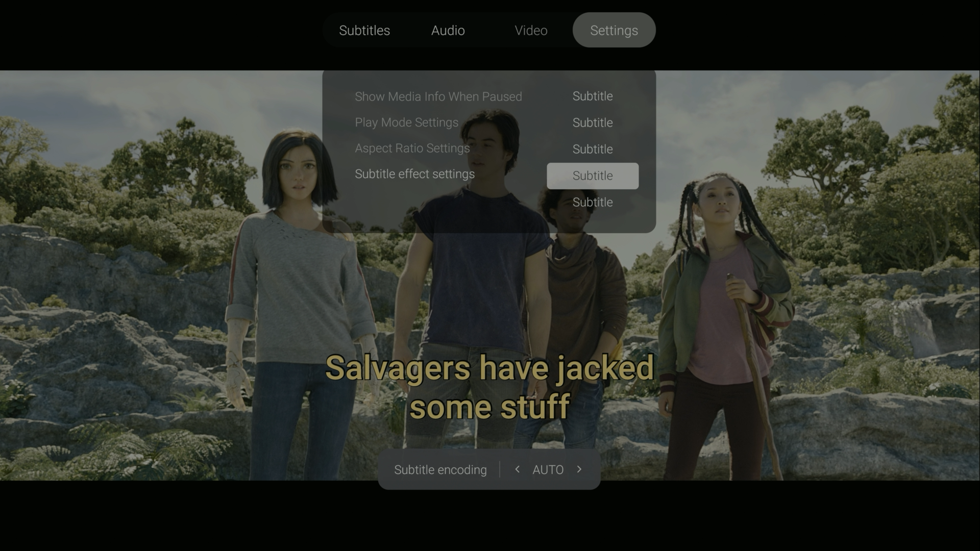This screenshot has width=980, height=551.
Task: Select the dimmed Video tab
Action: pos(531,31)
